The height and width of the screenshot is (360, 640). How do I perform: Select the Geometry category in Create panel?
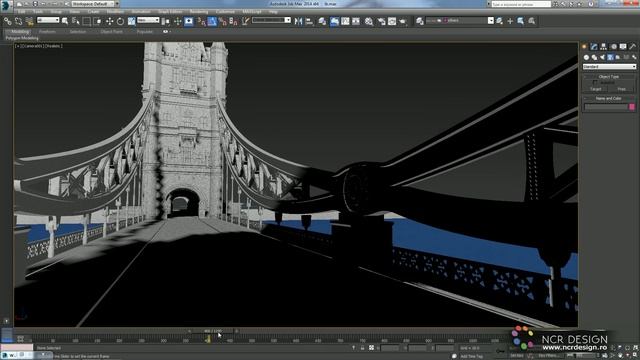[x=587, y=58]
